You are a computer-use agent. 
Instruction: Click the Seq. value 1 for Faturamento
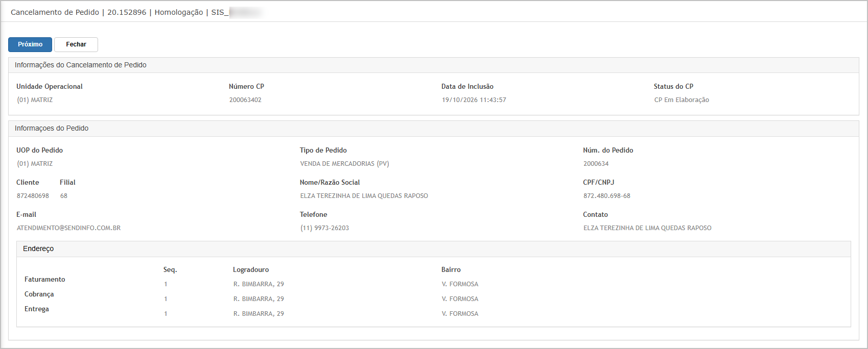click(x=166, y=284)
